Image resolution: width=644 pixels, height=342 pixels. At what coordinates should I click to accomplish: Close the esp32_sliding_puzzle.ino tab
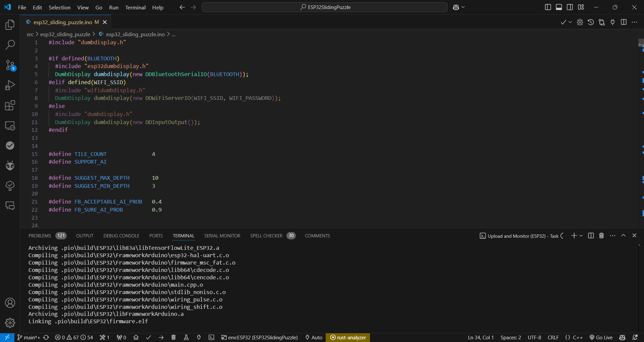[105, 22]
